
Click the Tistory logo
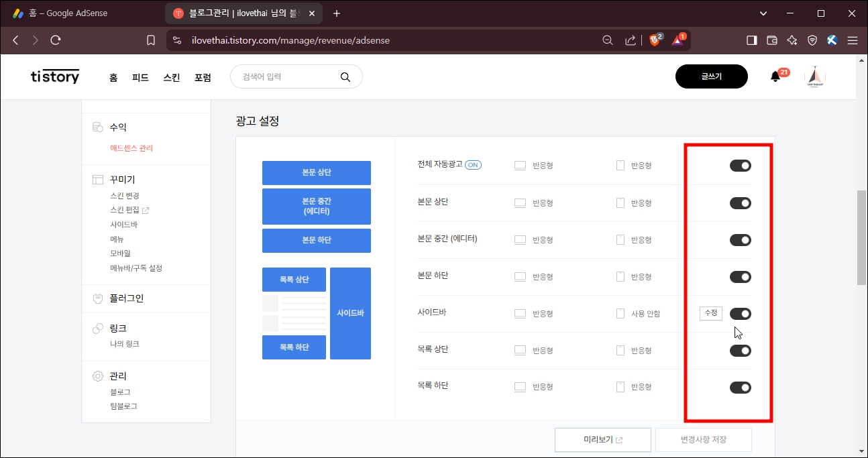(x=54, y=76)
